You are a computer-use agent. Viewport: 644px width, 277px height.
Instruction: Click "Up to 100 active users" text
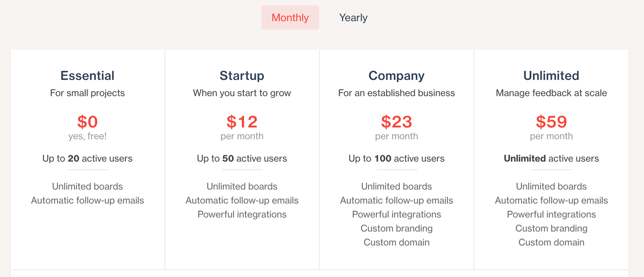tap(396, 158)
